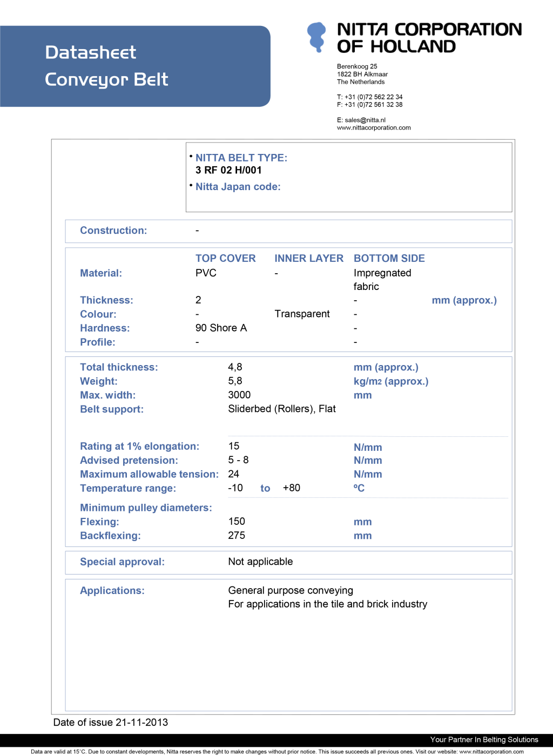Select the max width value "3000"
The image size is (553, 756).
pos(239,395)
